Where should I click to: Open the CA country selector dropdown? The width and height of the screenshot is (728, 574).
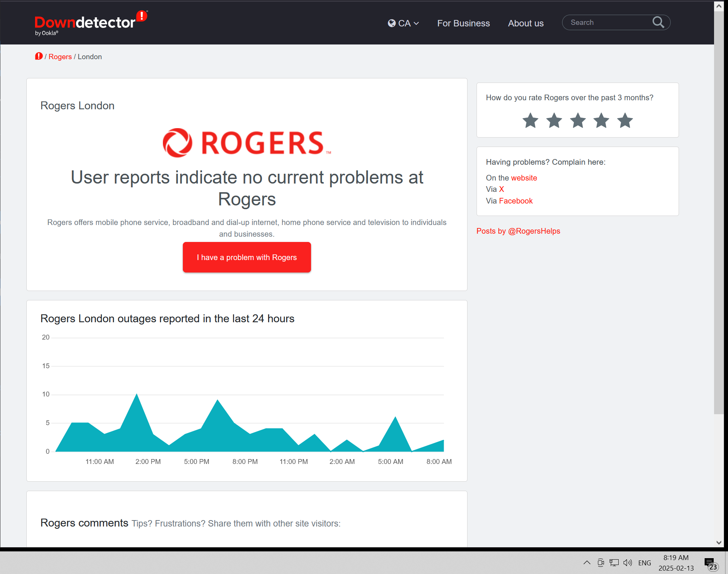pos(403,23)
